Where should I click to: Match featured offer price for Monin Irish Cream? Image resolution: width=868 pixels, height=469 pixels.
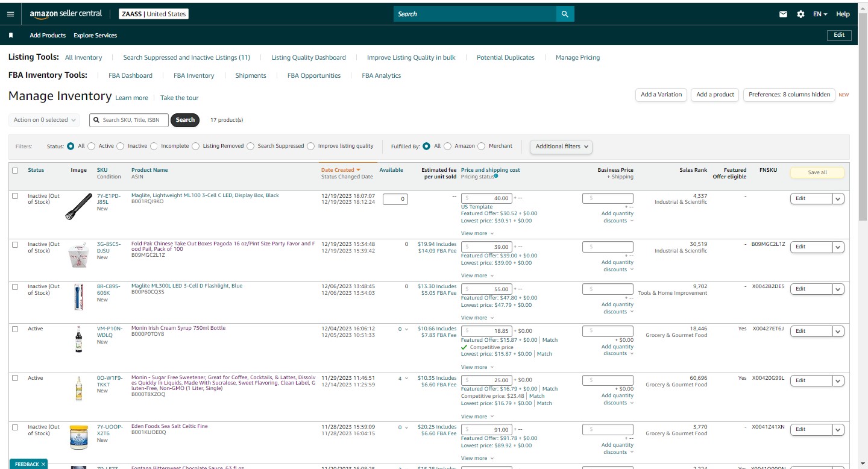(550, 340)
